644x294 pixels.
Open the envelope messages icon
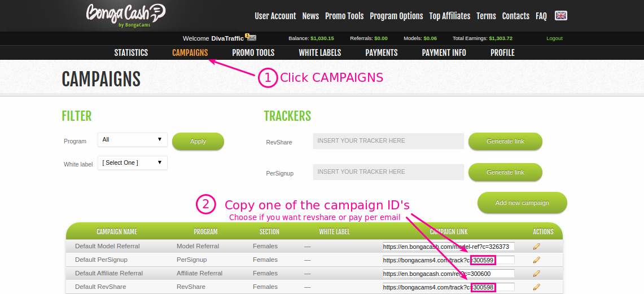251,38
